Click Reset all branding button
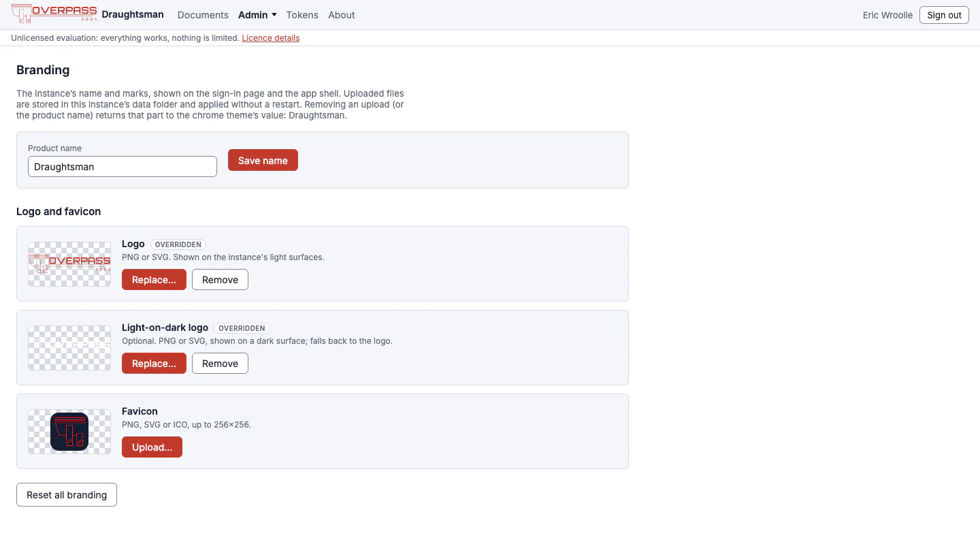This screenshot has width=980, height=544. pyautogui.click(x=67, y=495)
